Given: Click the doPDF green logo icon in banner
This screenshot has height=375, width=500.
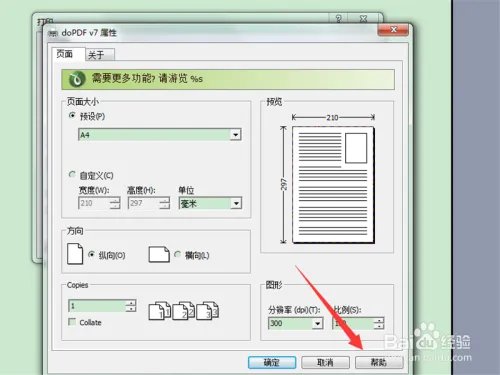Looking at the screenshot, I should coord(77,79).
